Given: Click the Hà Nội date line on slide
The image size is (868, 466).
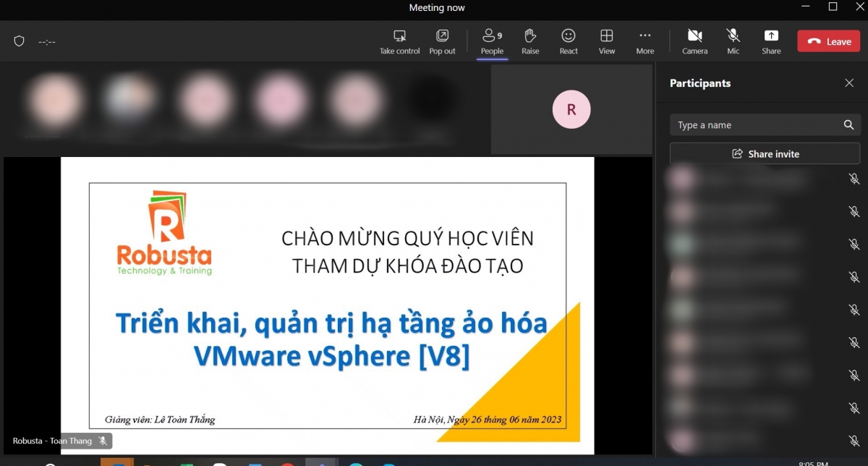Looking at the screenshot, I should coord(488,420).
